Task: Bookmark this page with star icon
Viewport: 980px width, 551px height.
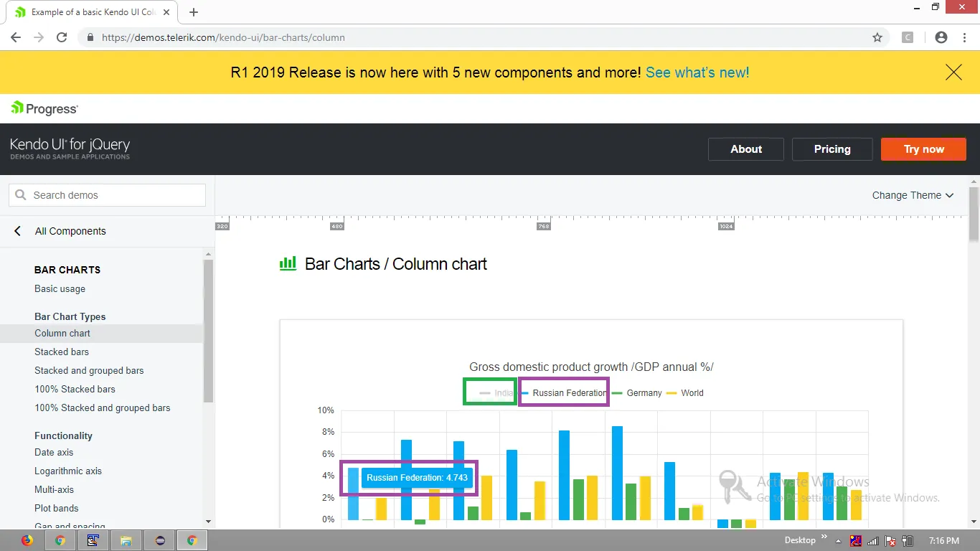Action: point(877,37)
